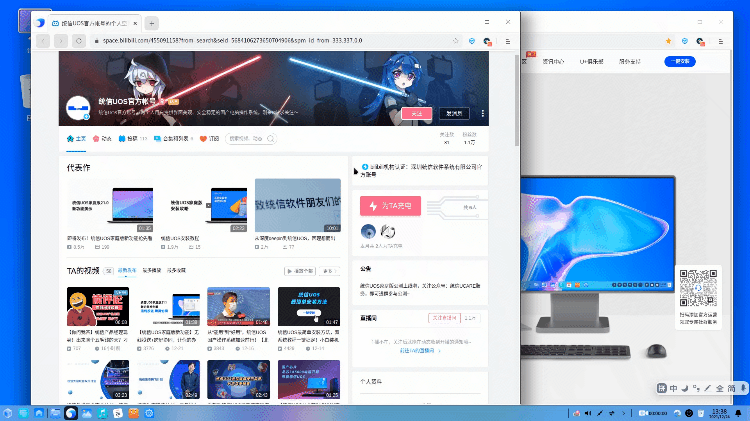Open the launcher icon in the taskbar
This screenshot has height=421, width=750.
pyautogui.click(x=8, y=413)
